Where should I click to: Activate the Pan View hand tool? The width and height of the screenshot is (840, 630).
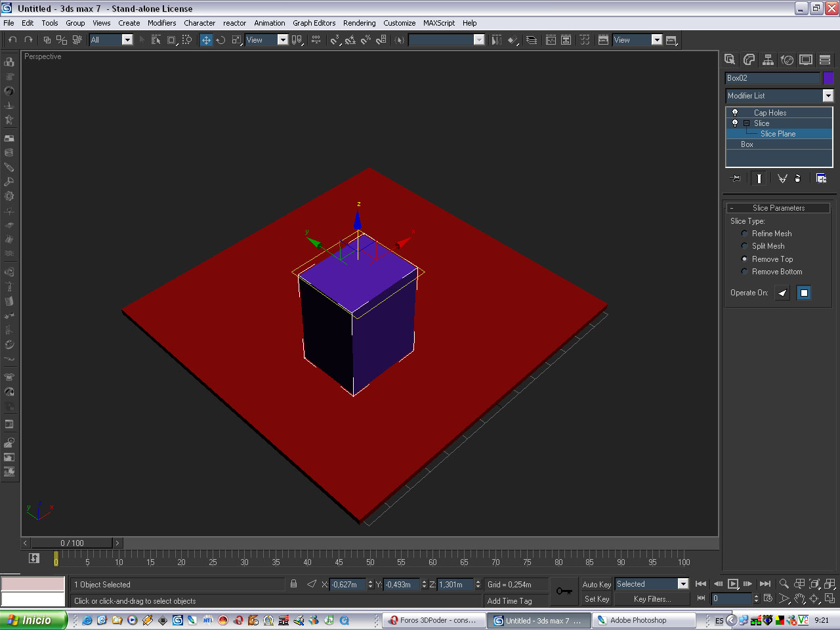(799, 598)
